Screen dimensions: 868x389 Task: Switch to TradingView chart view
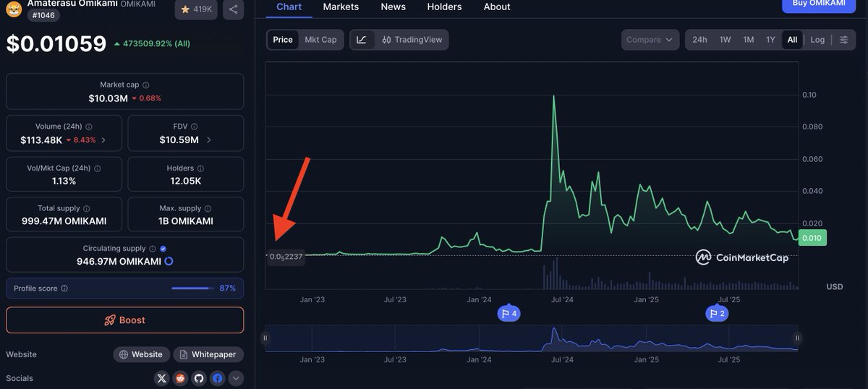[x=412, y=40]
